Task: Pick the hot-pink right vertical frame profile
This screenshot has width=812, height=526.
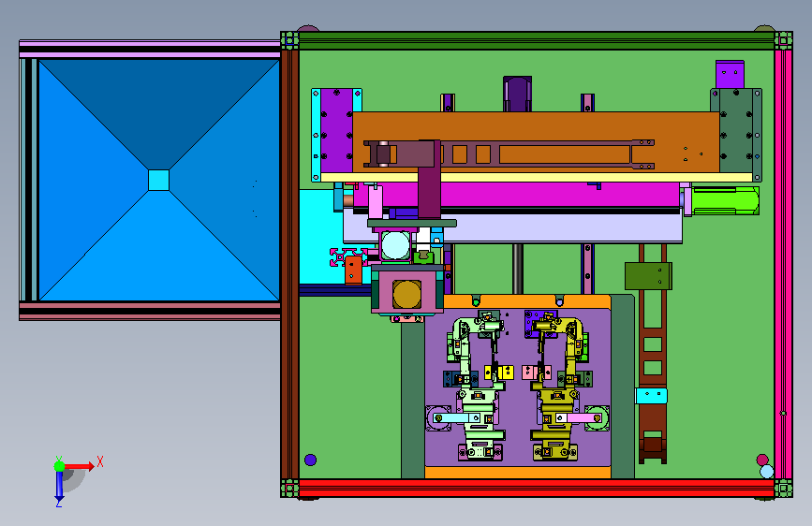Action: (x=784, y=264)
